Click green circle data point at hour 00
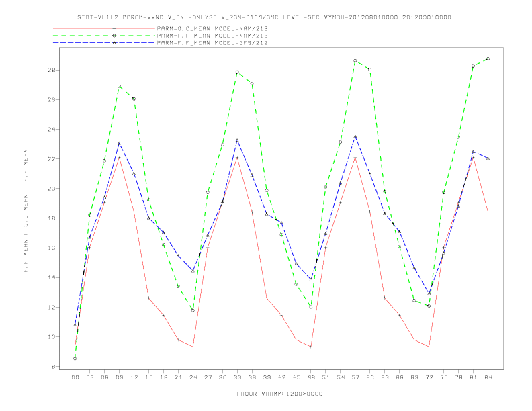532x411 pixels. click(75, 359)
